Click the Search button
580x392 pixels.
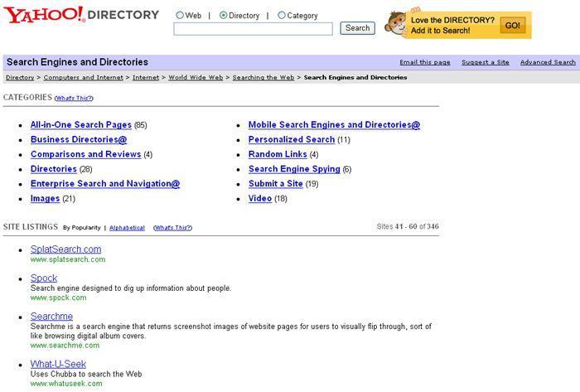pos(357,28)
